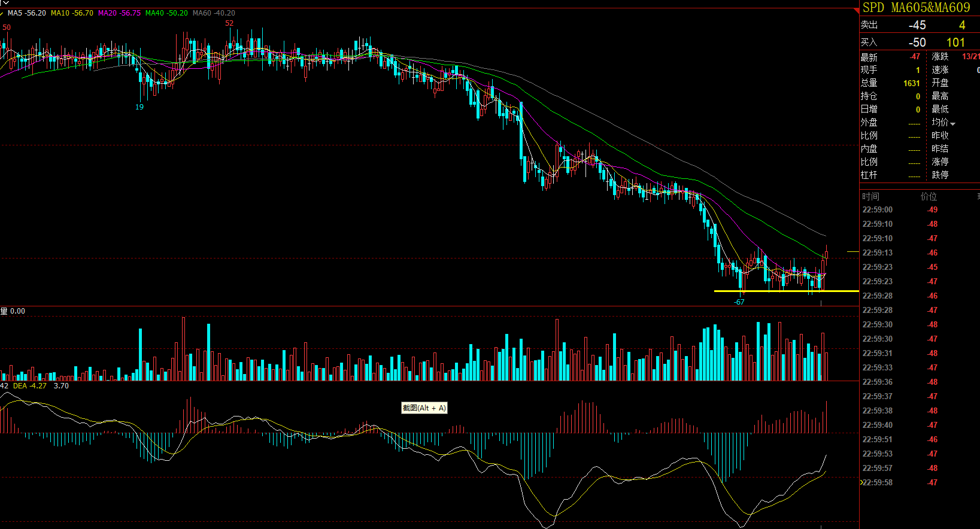This screenshot has width=980, height=529.
Task: Click the 19 low price label
Action: pos(139,107)
